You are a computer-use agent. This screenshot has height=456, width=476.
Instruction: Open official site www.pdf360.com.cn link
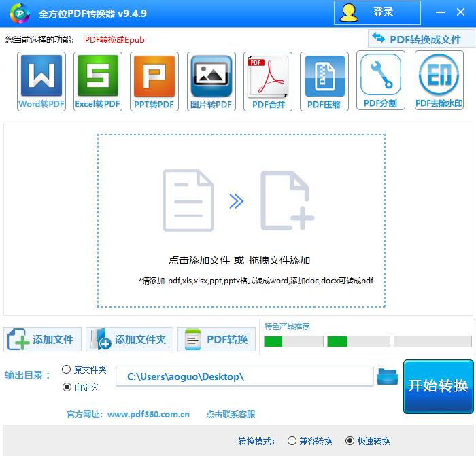[148, 414]
